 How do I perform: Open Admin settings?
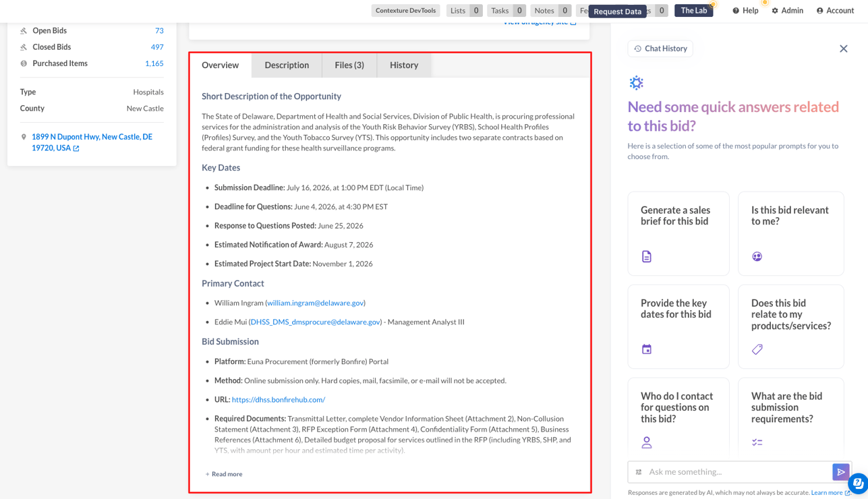[787, 11]
